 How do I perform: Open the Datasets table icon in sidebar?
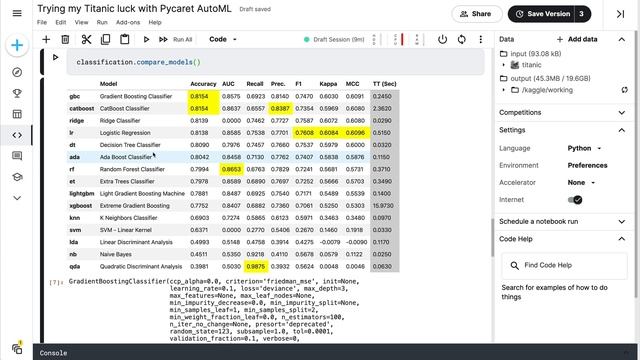(17, 114)
